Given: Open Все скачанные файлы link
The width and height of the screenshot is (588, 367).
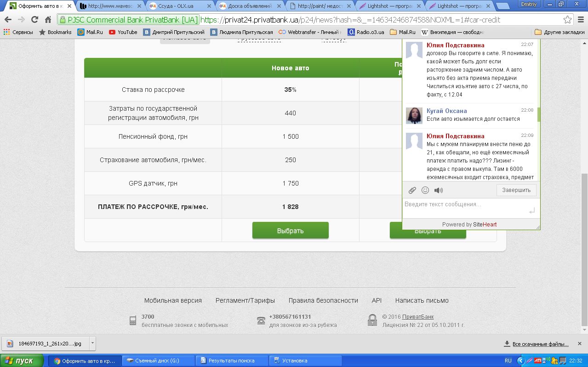Looking at the screenshot, I should click(536, 344).
